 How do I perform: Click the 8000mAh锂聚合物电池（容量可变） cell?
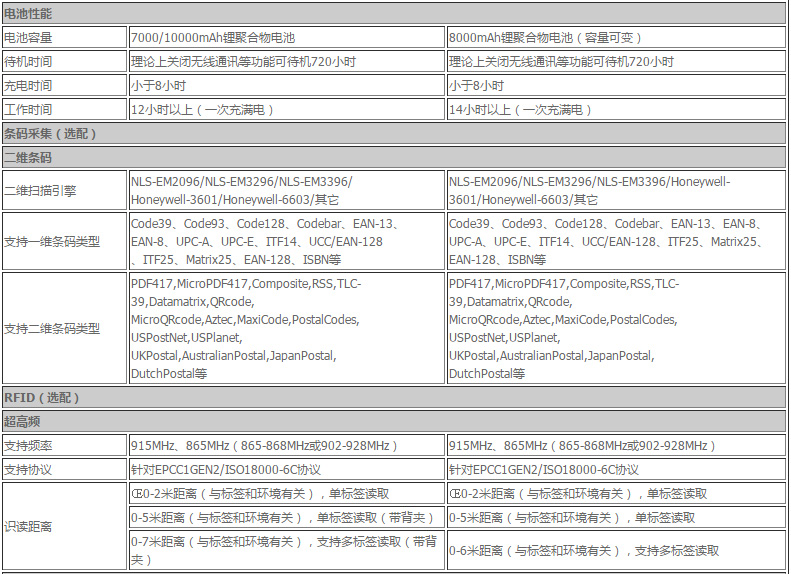click(x=616, y=37)
